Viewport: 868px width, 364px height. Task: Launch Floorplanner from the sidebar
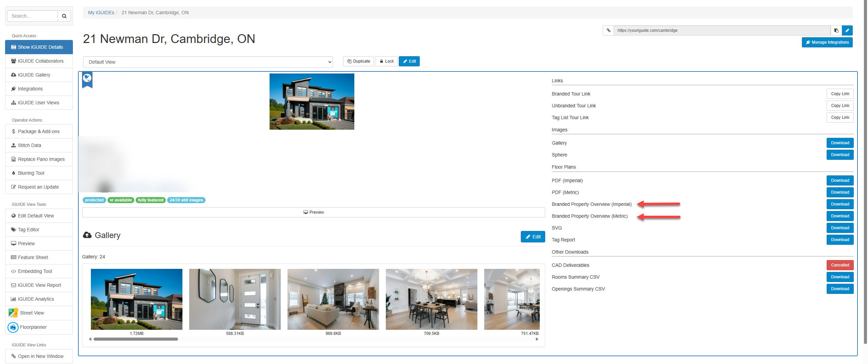[x=33, y=327]
